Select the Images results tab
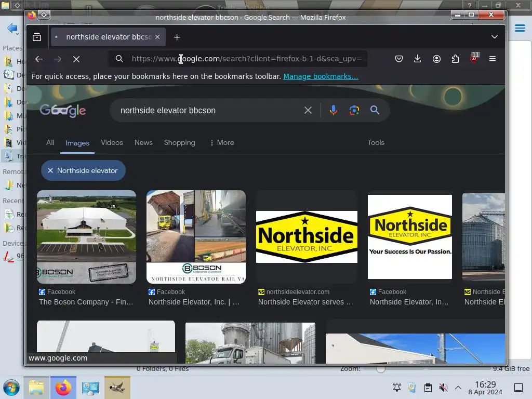The image size is (532, 399). click(x=77, y=143)
